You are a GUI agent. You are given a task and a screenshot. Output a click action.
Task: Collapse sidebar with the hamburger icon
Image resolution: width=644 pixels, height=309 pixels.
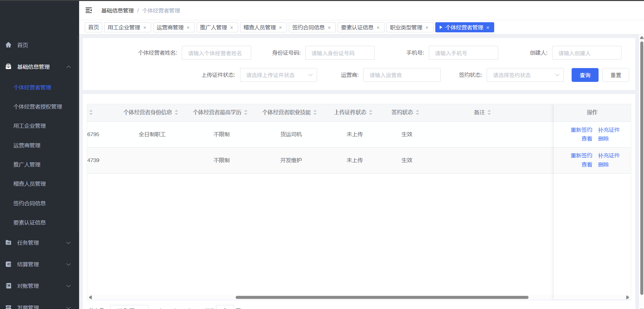(x=89, y=10)
